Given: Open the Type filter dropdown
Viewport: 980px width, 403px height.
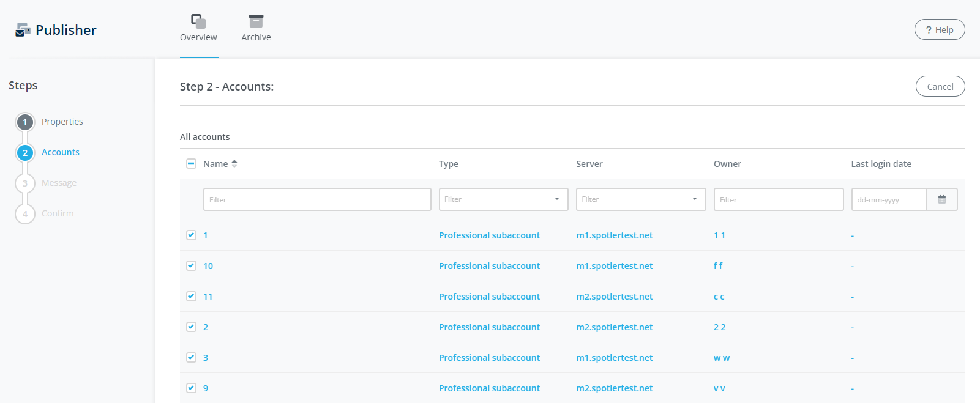Looking at the screenshot, I should [x=503, y=199].
